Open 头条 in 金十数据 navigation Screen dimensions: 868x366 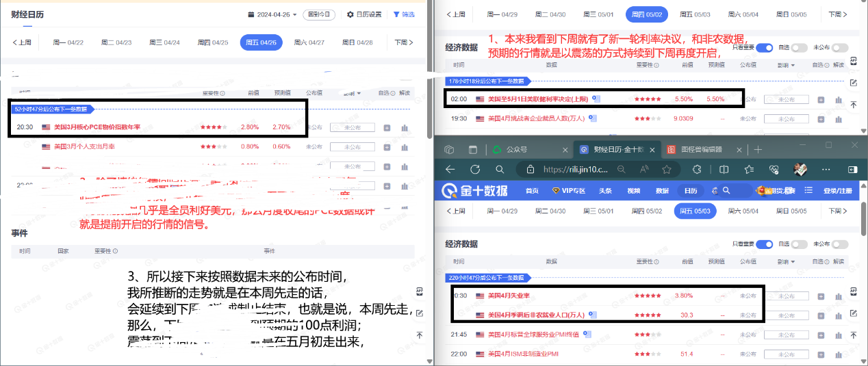click(x=605, y=191)
